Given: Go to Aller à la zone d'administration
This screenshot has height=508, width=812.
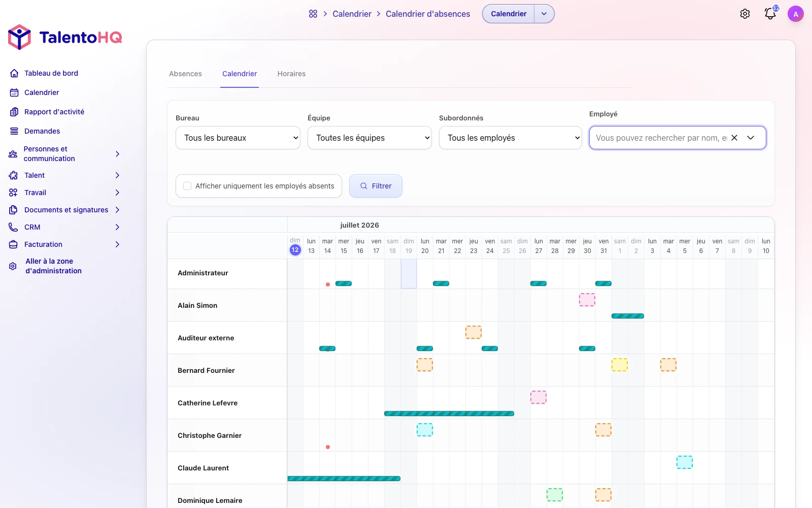Looking at the screenshot, I should pos(53,266).
